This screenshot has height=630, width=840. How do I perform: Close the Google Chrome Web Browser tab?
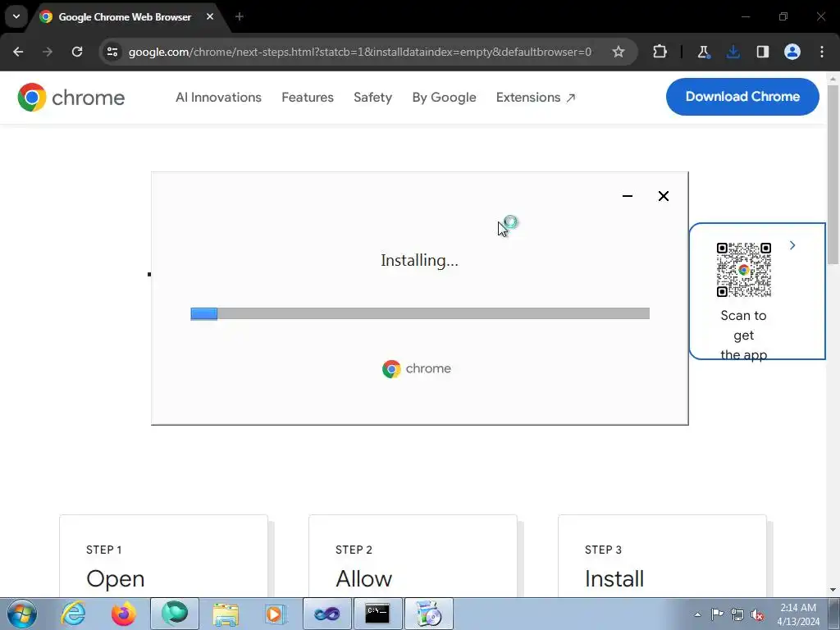(x=210, y=16)
